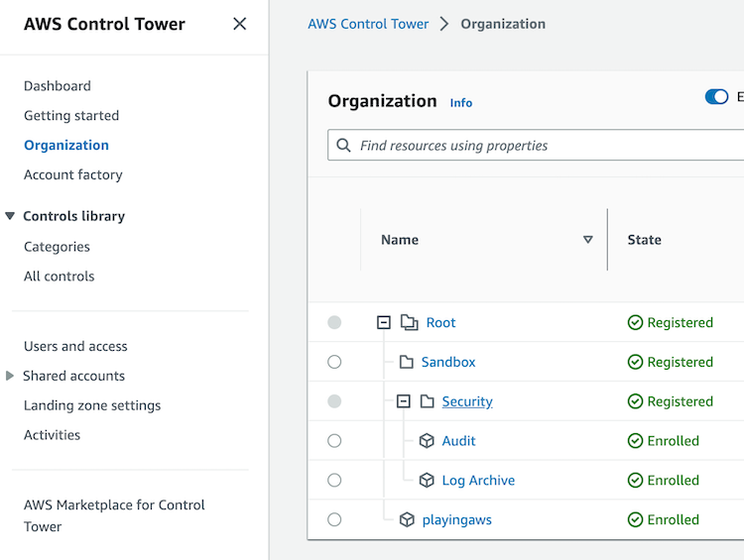Expand the Shared accounts section
744x560 pixels.
(x=10, y=376)
